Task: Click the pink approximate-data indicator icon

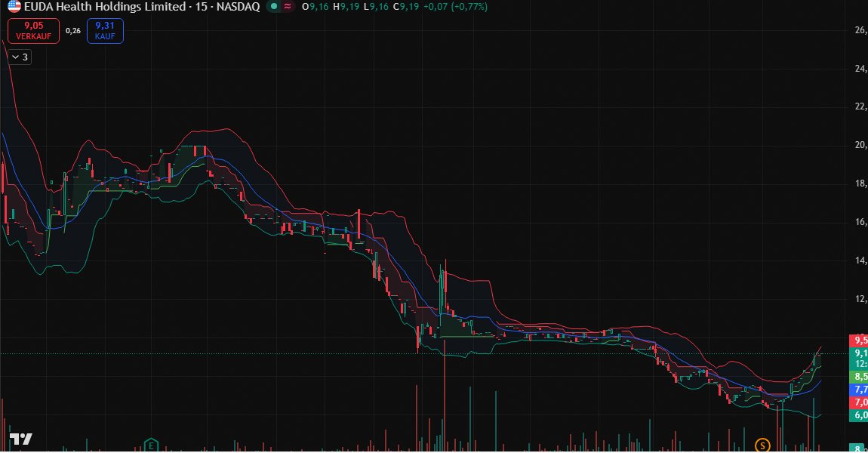Action: point(288,7)
